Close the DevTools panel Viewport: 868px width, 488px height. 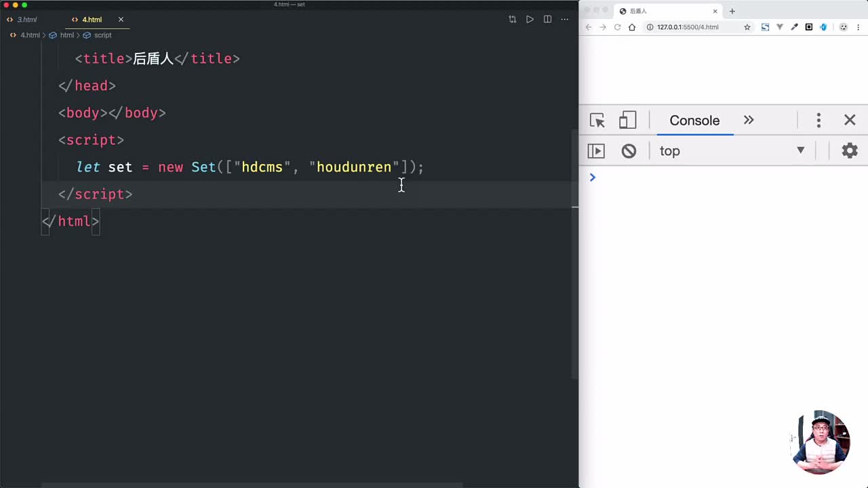(x=850, y=120)
